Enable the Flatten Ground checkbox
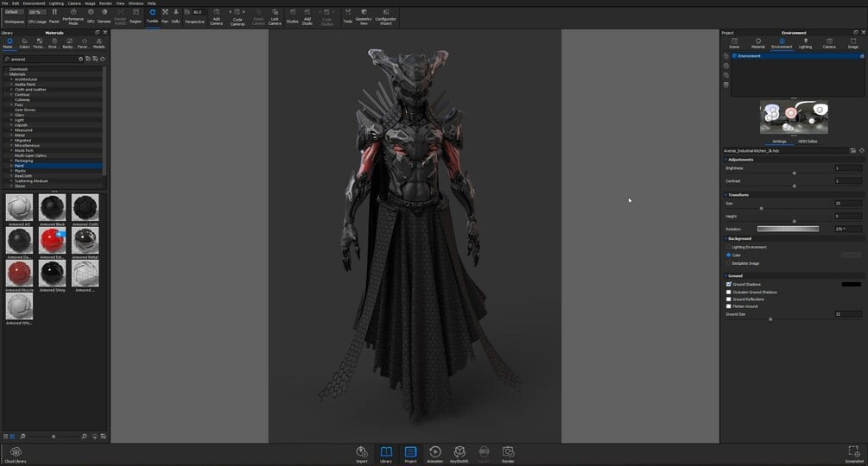The image size is (868, 466). click(x=728, y=306)
